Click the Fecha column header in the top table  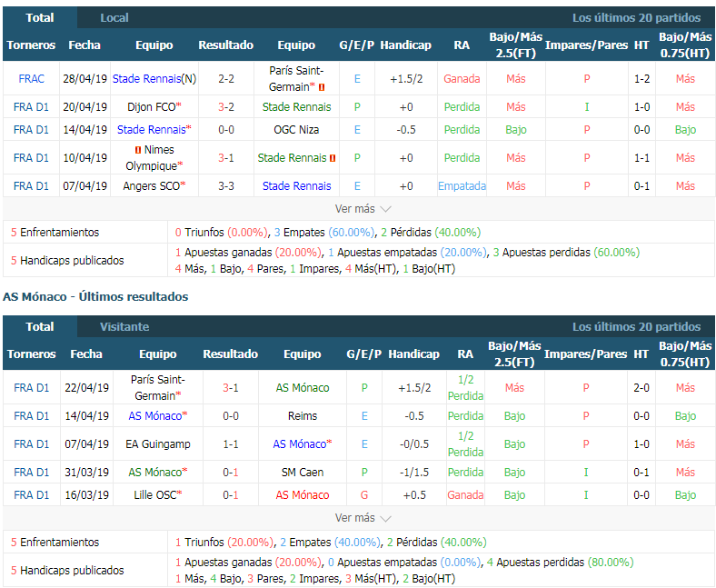85,45
